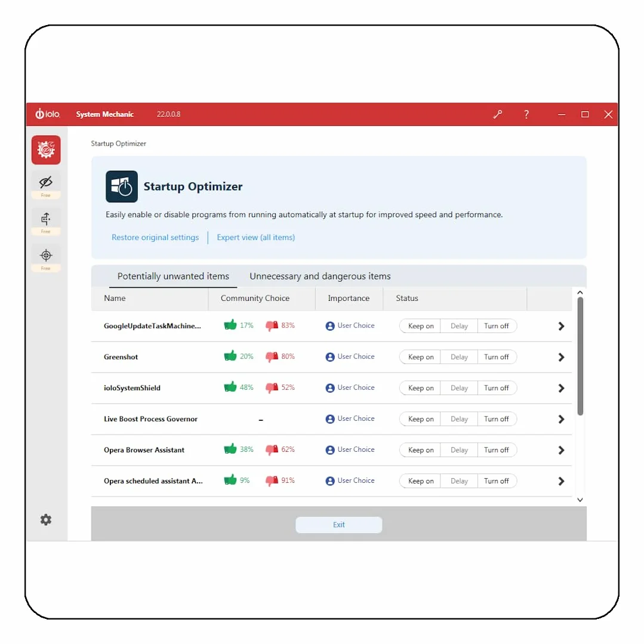The height and width of the screenshot is (644, 644).
Task: Click thumbs-down icon for GoogleUpdateTaskMachine
Action: click(272, 326)
